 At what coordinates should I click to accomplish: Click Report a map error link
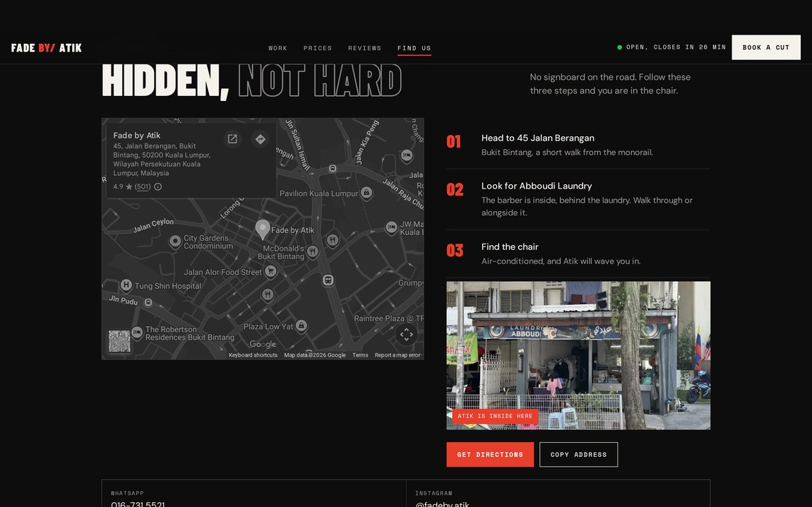tap(398, 354)
